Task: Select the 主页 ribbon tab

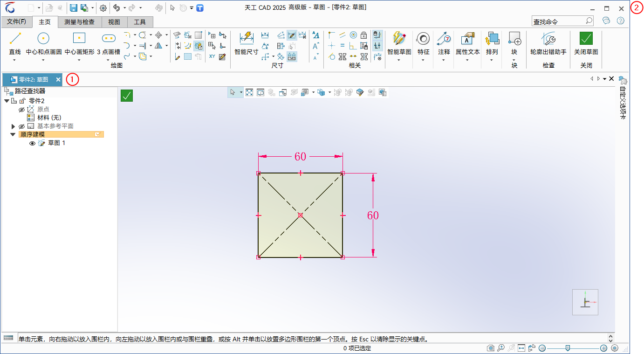Action: click(x=45, y=21)
